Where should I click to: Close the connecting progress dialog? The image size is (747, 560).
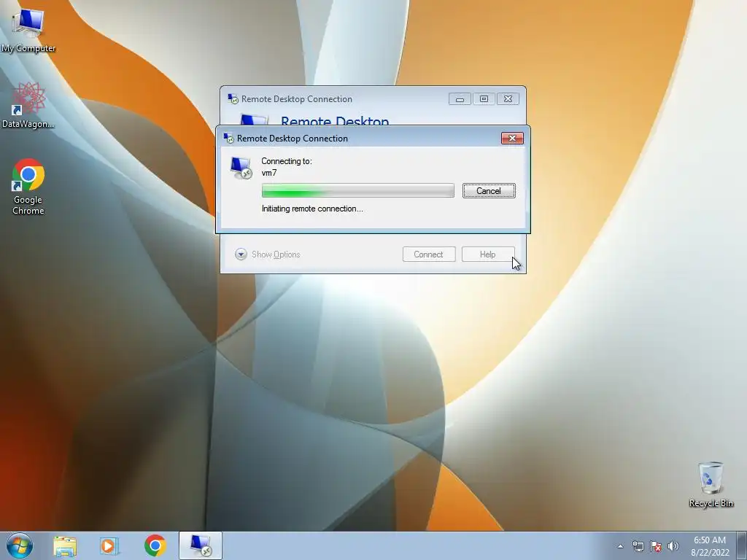[x=512, y=138]
